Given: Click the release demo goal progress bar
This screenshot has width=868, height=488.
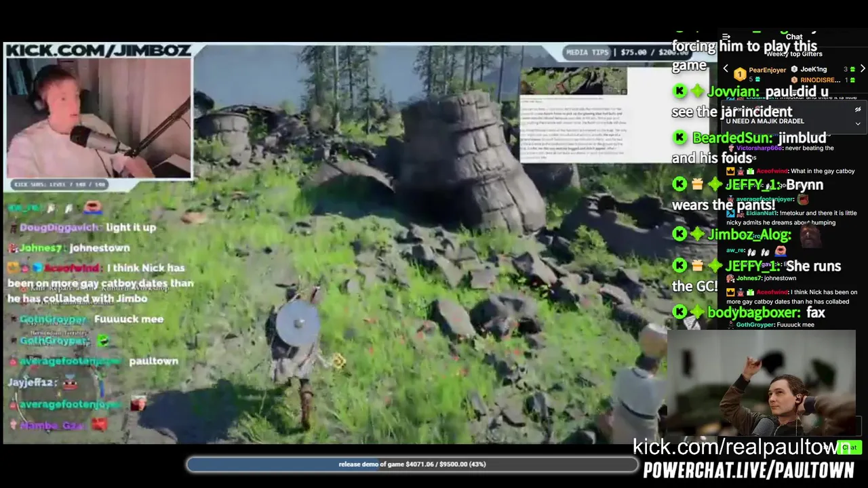Looking at the screenshot, I should pyautogui.click(x=412, y=464).
